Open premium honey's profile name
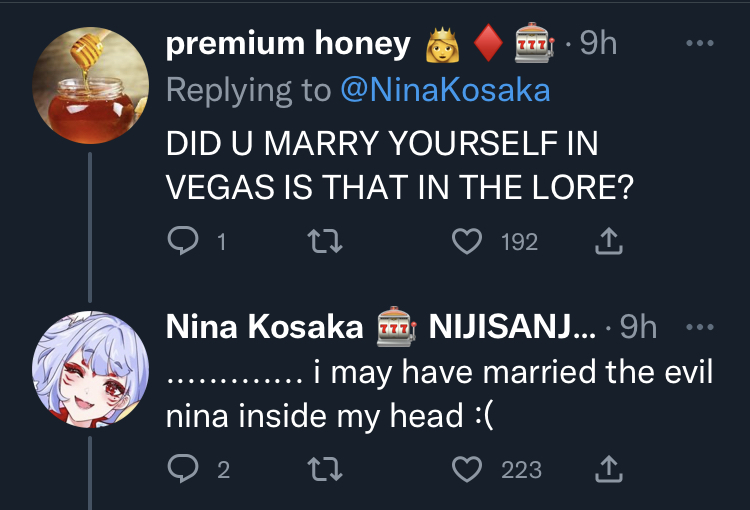 [x=288, y=44]
